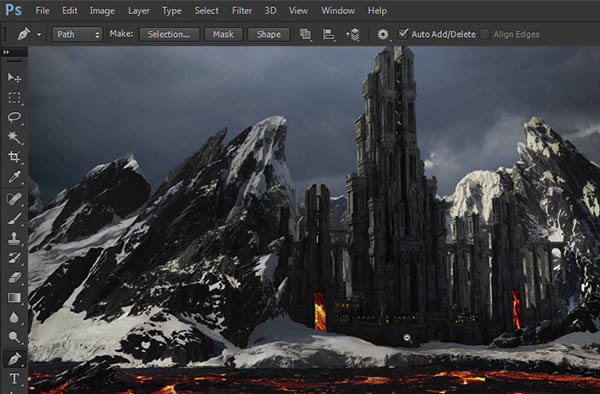
Task: Click the Mask button
Action: 223,34
